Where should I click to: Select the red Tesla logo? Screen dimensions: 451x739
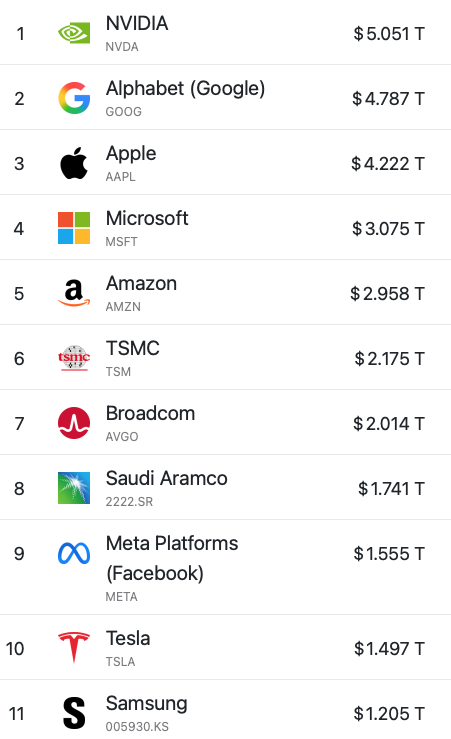pos(74,648)
